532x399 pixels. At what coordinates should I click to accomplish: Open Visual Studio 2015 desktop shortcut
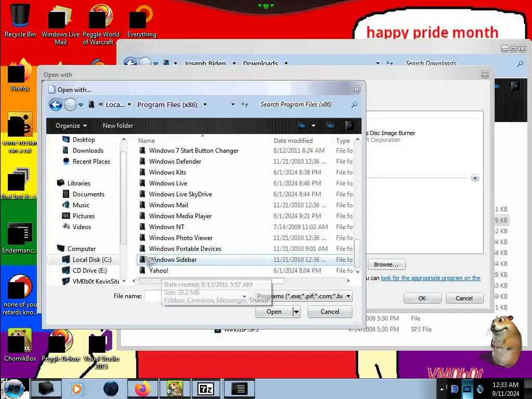101,350
